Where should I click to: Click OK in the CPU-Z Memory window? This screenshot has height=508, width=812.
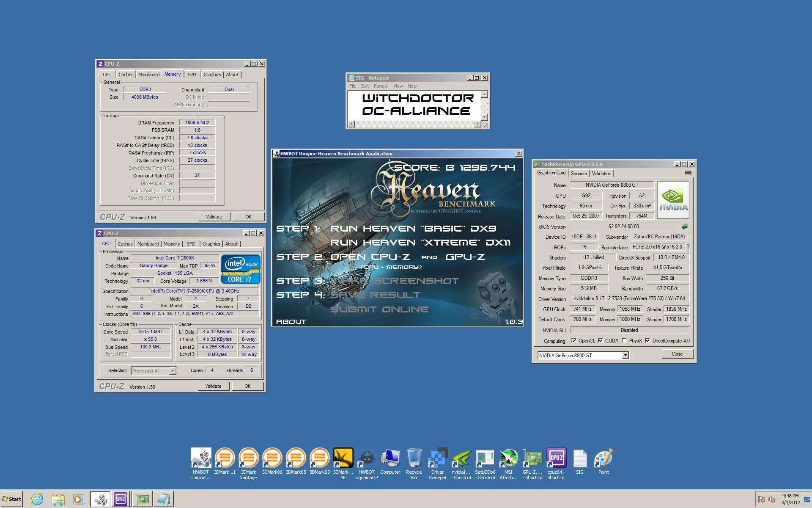coord(248,217)
